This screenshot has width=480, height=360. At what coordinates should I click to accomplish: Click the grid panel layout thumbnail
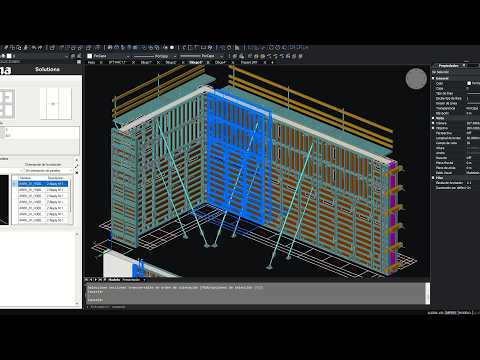pos(7,104)
